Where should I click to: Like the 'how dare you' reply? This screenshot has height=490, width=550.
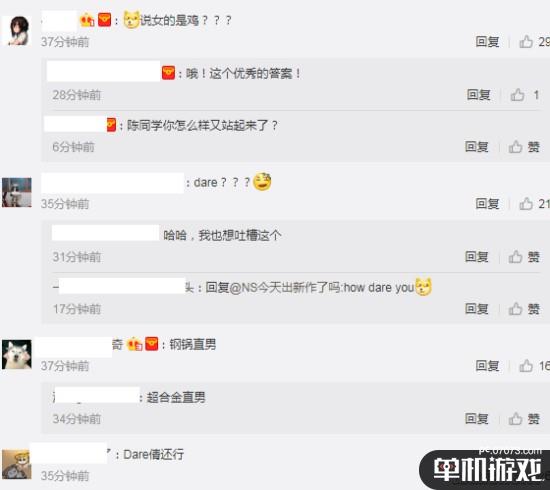coord(516,309)
